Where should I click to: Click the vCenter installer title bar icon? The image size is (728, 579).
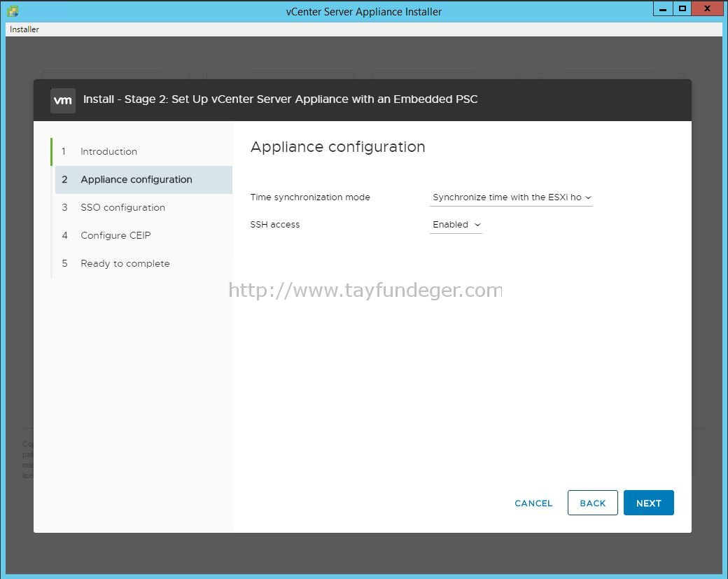coord(13,11)
